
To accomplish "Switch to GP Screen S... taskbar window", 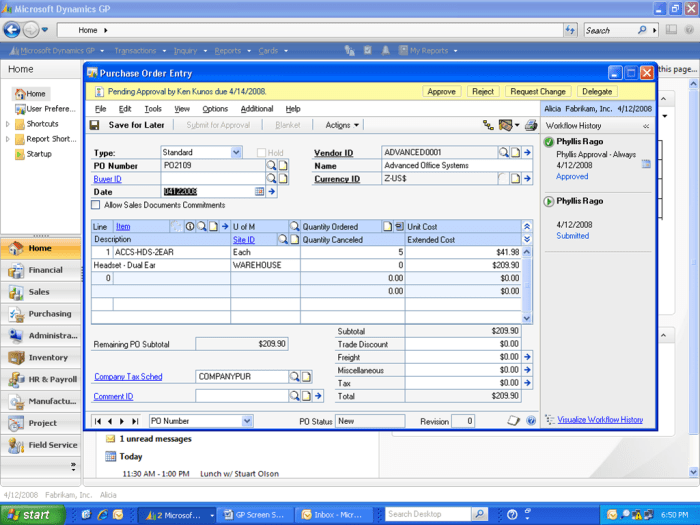I will 254,515.
